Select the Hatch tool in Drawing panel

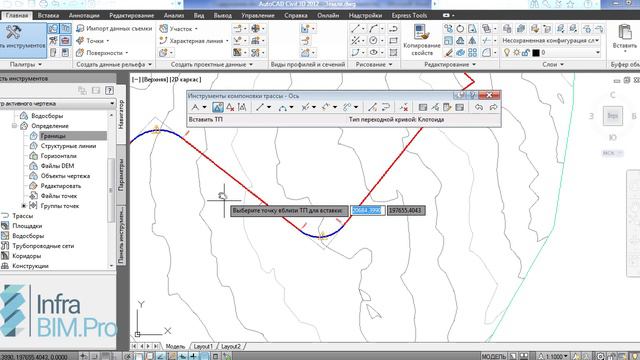(x=393, y=53)
